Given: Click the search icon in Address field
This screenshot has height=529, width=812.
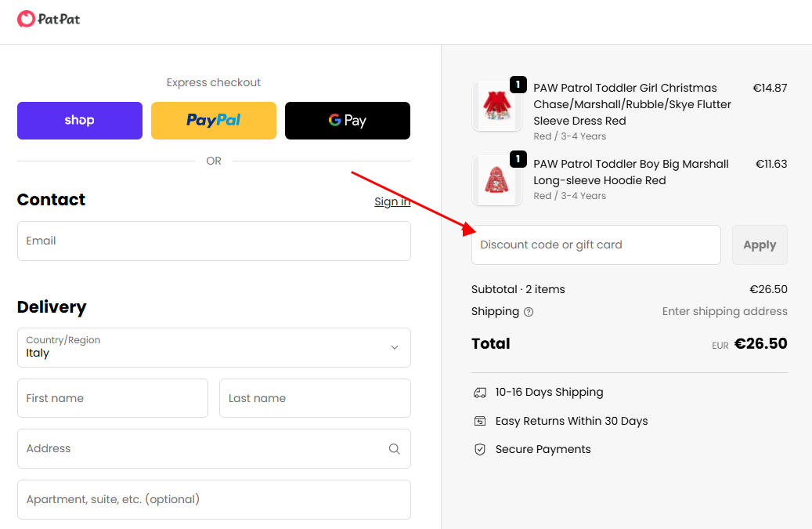Looking at the screenshot, I should [394, 449].
